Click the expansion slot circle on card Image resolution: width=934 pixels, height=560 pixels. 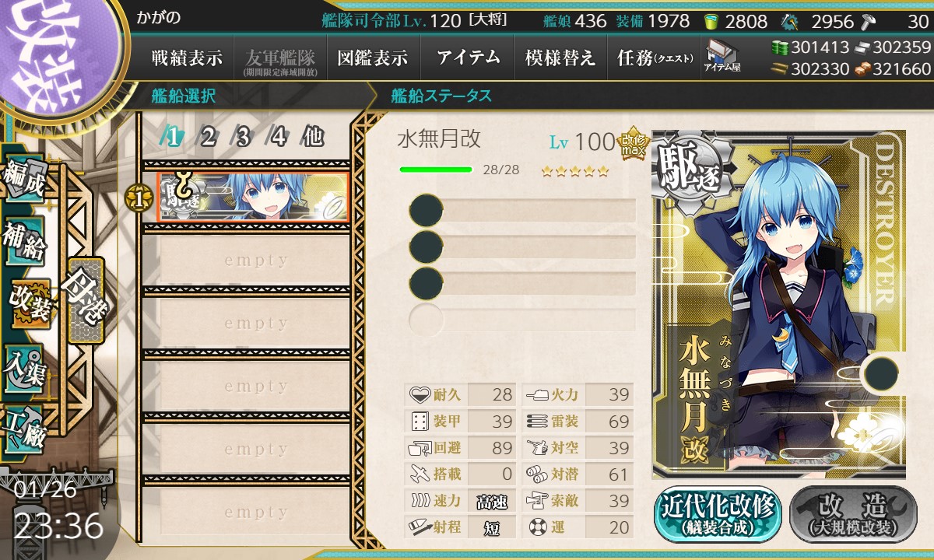[880, 373]
